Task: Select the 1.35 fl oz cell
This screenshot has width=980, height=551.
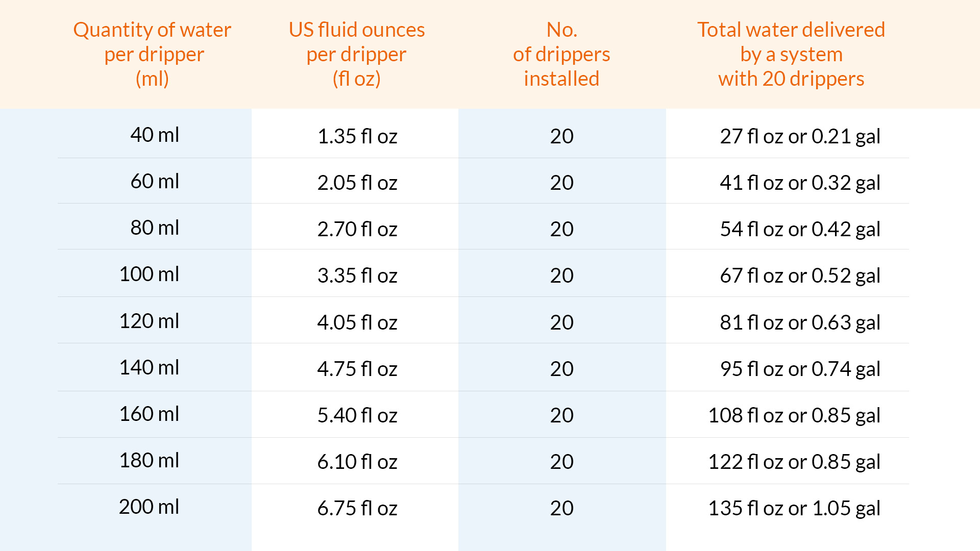Action: [x=357, y=136]
